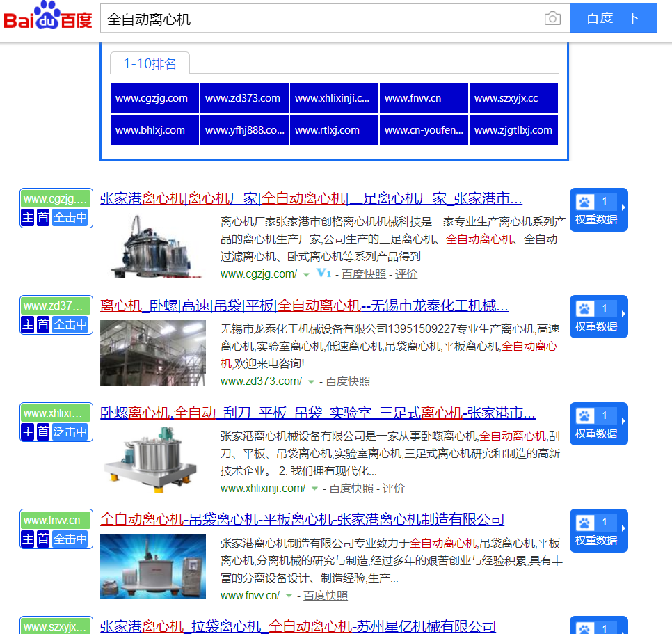Open the 无锡市龙泰化工机械 result title
672x634 pixels.
304,306
